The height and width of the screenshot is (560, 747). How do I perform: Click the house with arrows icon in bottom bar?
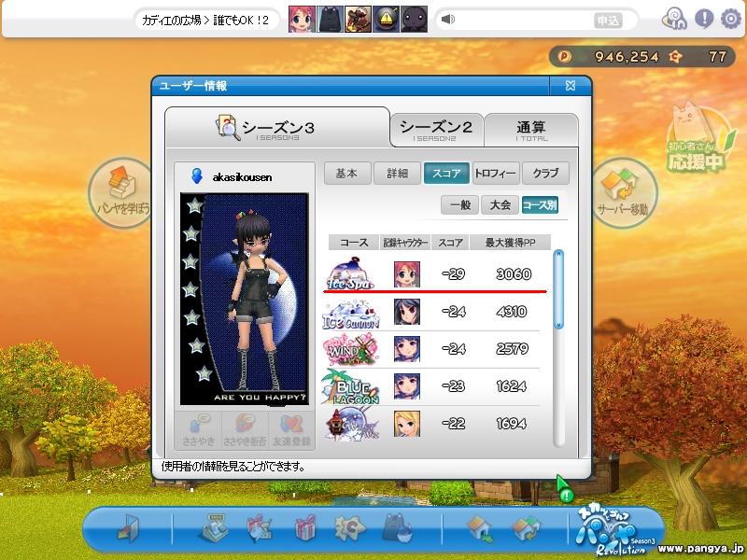coord(527,528)
